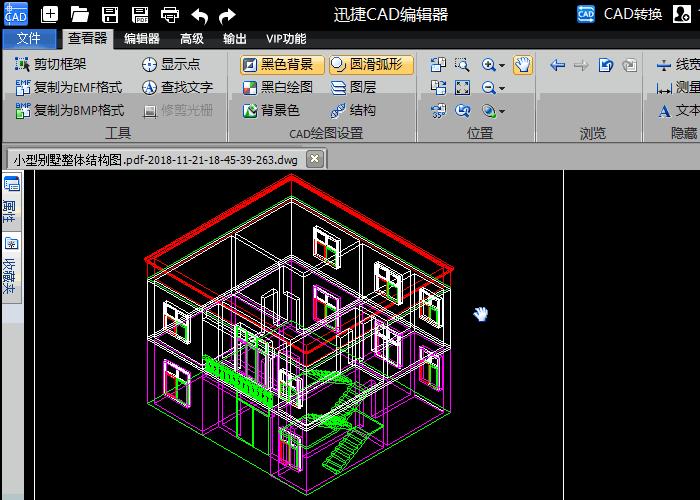Open the 文件 file menu
The image size is (700, 500).
pos(29,39)
